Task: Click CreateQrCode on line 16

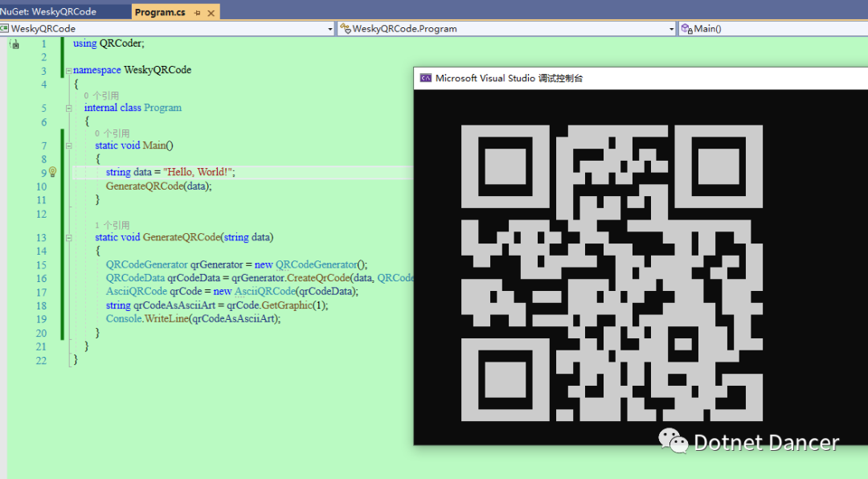Action: 318,277
